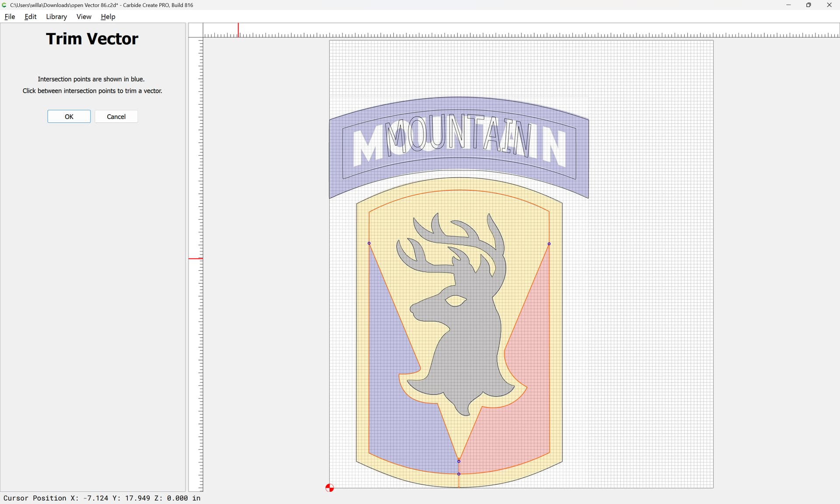Open the File menu
Image resolution: width=840 pixels, height=504 pixels.
click(10, 17)
